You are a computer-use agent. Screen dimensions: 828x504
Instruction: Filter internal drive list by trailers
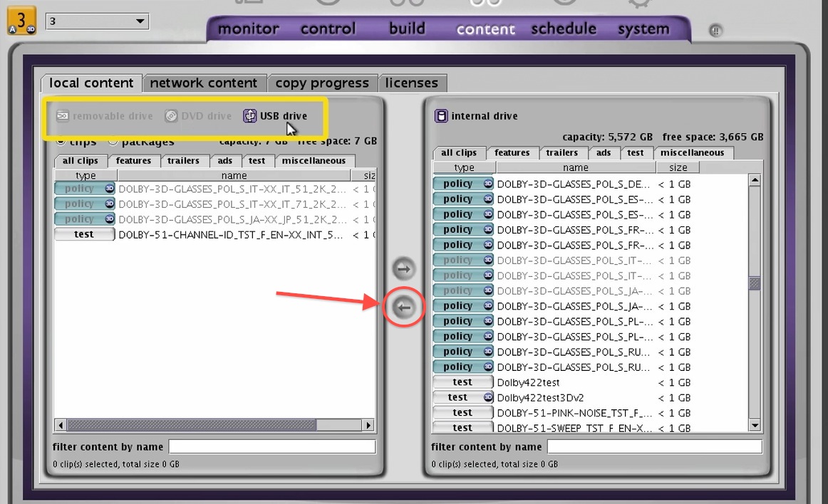[x=562, y=152]
